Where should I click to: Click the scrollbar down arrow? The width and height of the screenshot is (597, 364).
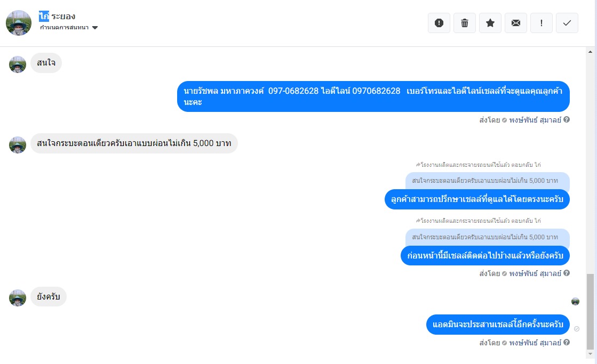click(x=590, y=354)
